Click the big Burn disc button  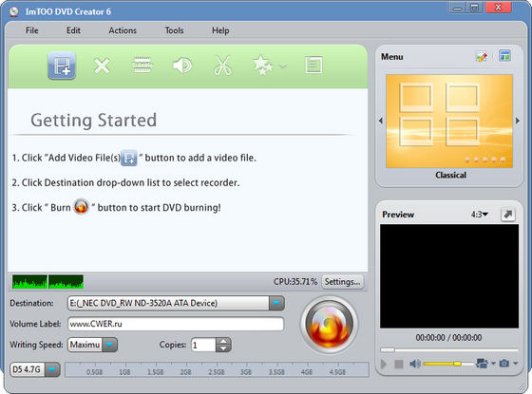click(329, 325)
